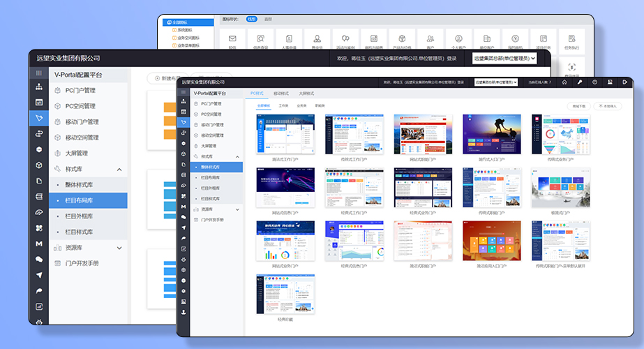Open the unit dropdown in front window header
This screenshot has width=644, height=349.
click(495, 82)
